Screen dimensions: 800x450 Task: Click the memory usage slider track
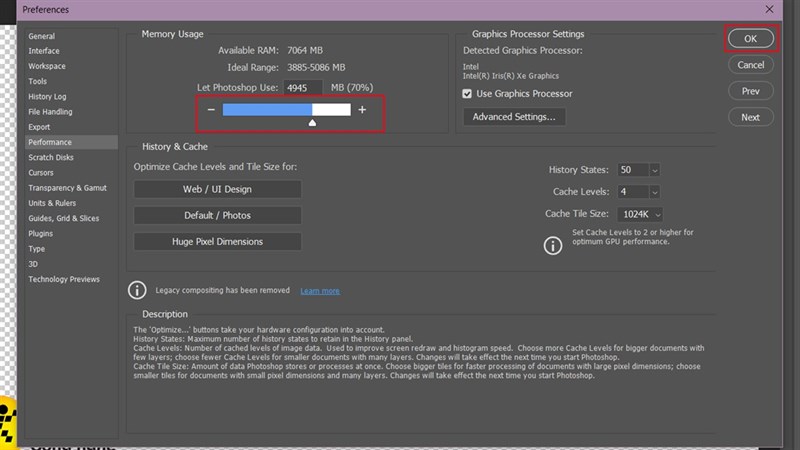[287, 110]
